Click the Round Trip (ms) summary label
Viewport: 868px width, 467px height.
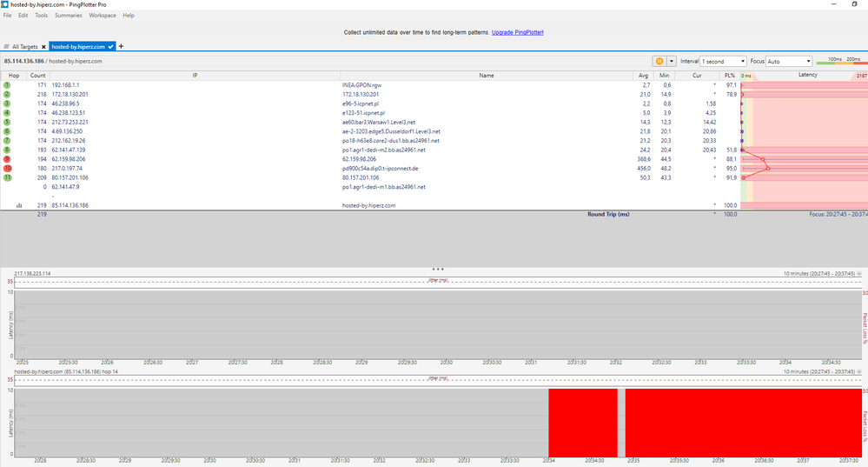click(x=608, y=215)
